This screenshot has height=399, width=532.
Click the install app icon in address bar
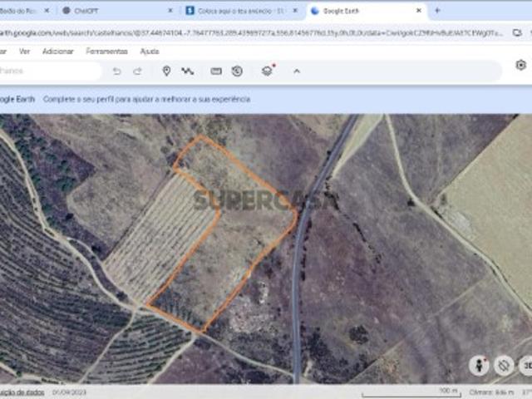(517, 33)
